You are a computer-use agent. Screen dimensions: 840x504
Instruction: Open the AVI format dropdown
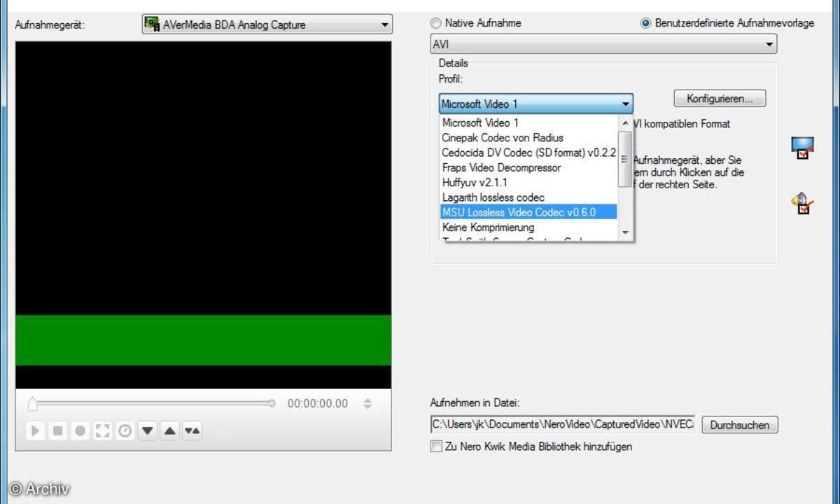pyautogui.click(x=603, y=45)
